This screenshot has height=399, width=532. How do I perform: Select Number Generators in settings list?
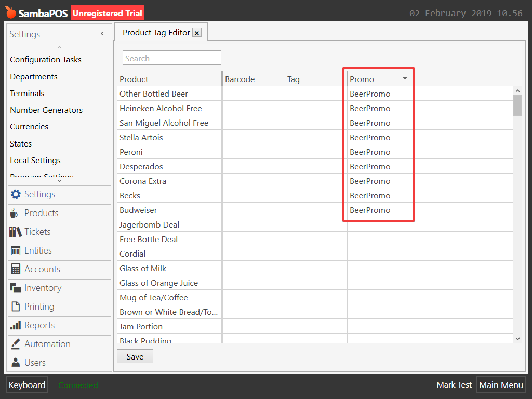46,110
